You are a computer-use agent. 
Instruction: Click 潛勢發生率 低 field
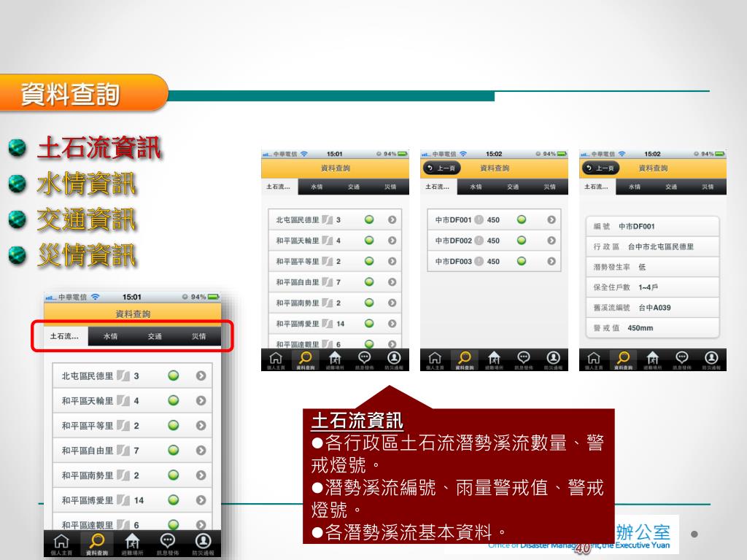point(652,267)
